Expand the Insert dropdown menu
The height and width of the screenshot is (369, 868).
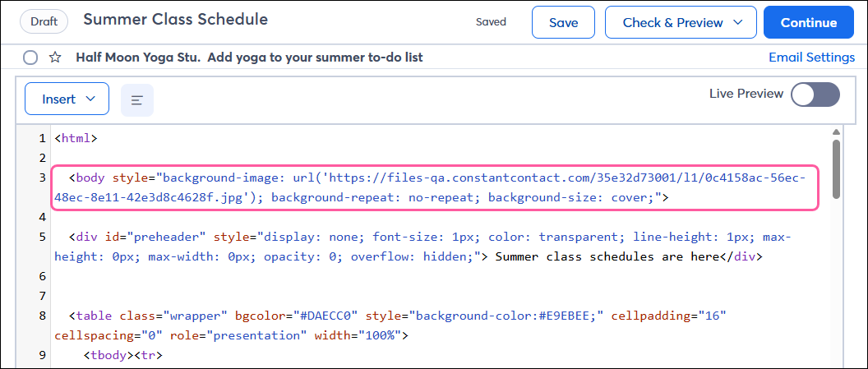(67, 99)
